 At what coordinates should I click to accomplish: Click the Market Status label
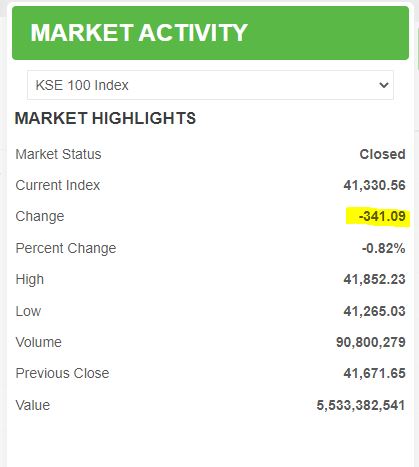click(58, 154)
